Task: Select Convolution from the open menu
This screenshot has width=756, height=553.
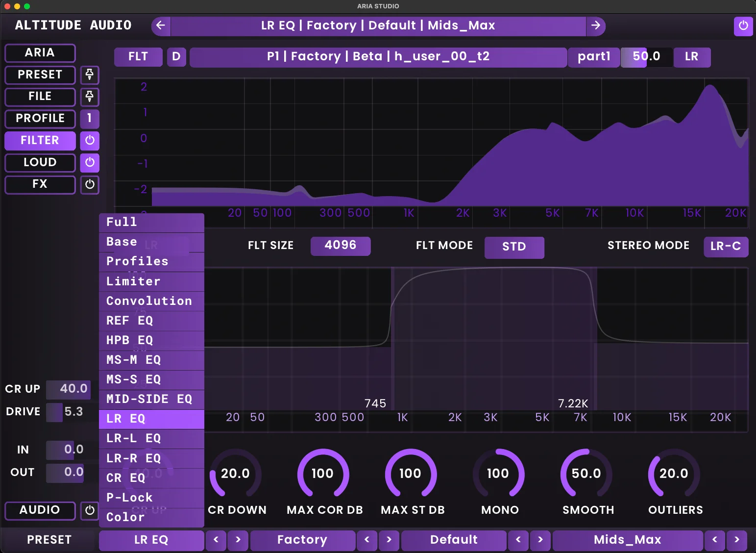Action: click(148, 301)
